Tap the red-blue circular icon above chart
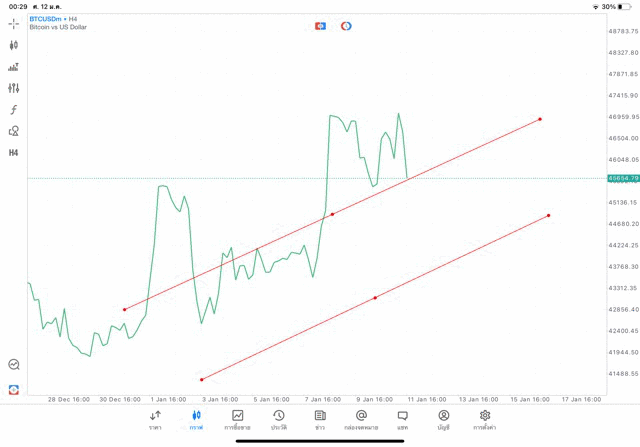 346,26
